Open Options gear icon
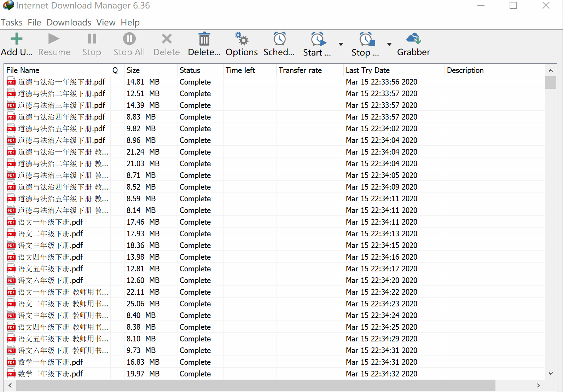The height and width of the screenshot is (392, 563). coord(242,39)
